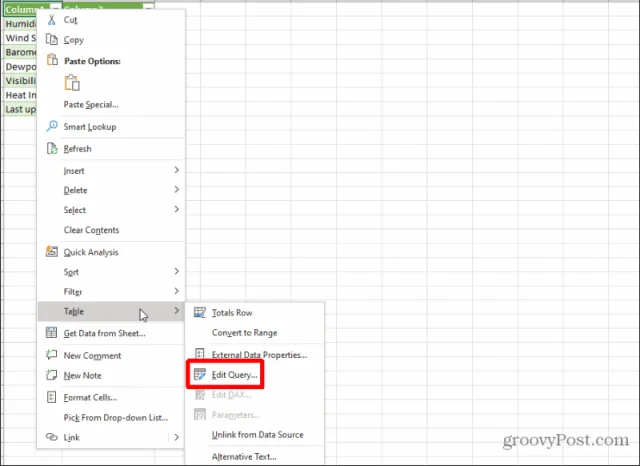Click the Get Data from Sheet table icon
640x466 pixels.
coord(51,333)
